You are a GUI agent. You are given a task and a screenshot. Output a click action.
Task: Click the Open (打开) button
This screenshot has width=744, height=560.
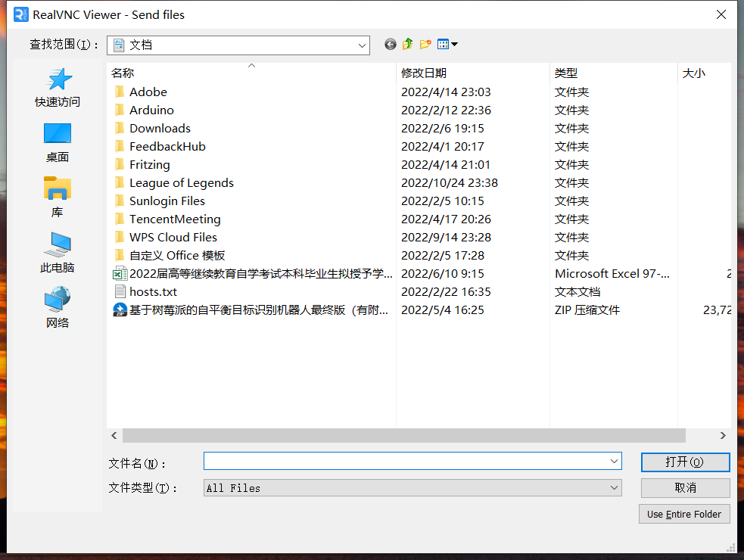pos(685,462)
